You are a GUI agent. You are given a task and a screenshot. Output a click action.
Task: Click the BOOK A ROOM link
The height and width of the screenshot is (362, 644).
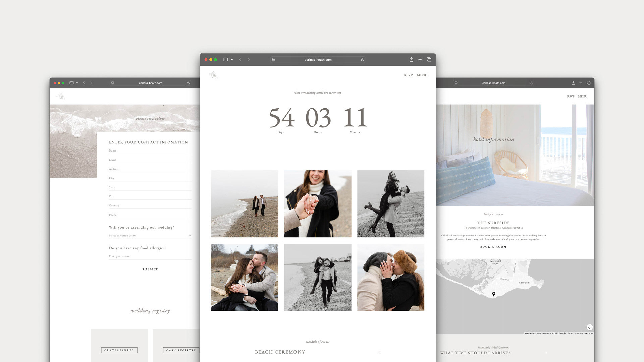[x=493, y=247]
